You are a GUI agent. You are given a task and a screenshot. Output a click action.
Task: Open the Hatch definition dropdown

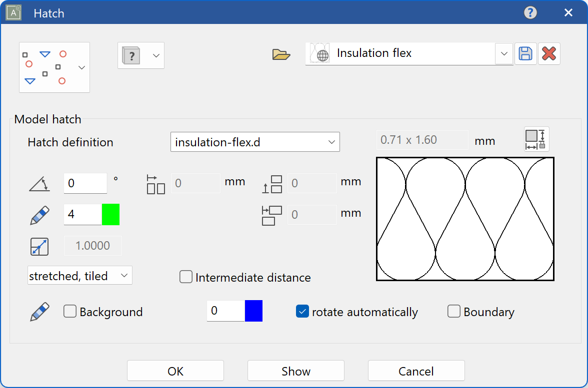pyautogui.click(x=255, y=142)
